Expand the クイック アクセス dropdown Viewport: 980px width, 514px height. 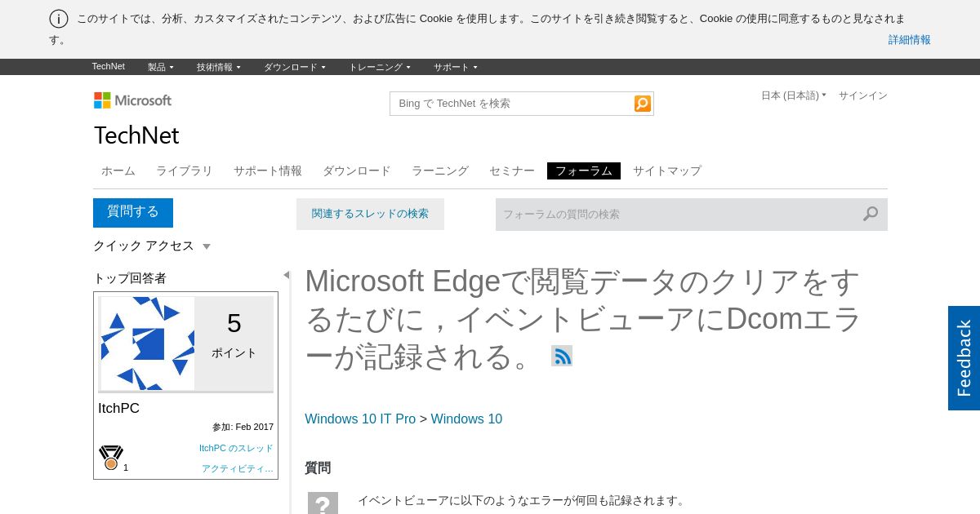(152, 246)
